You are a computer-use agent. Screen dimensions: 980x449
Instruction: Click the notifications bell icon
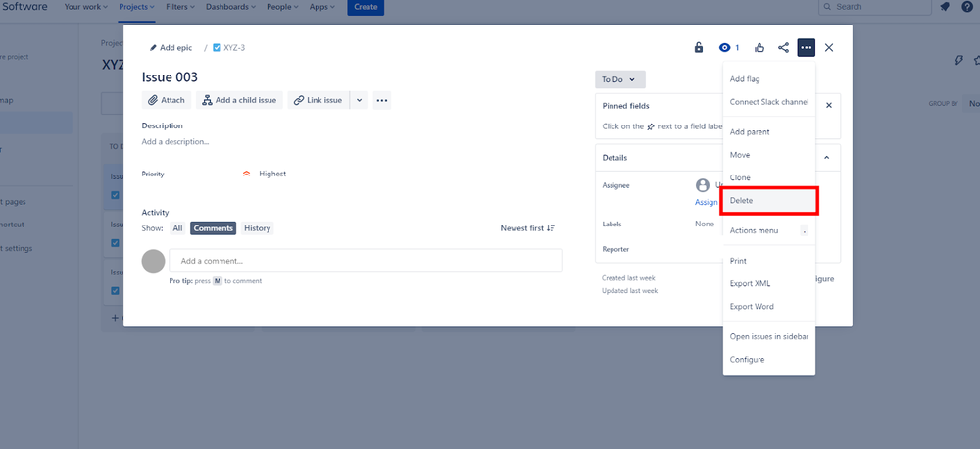945,7
